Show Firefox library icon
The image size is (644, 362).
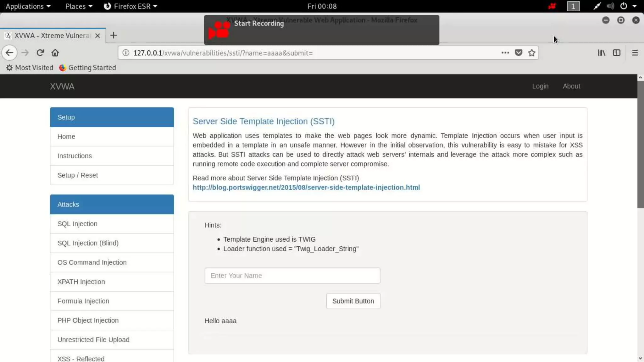pos(601,53)
